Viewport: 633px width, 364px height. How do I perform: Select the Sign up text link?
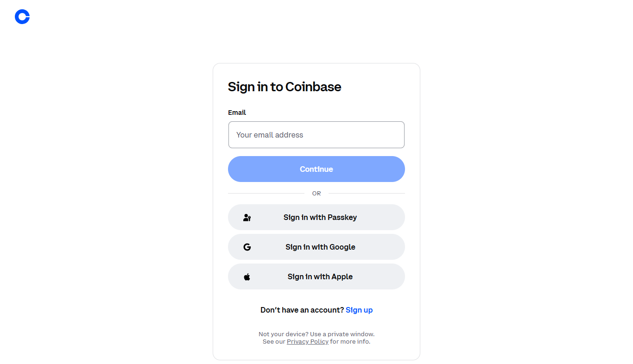[x=359, y=310]
